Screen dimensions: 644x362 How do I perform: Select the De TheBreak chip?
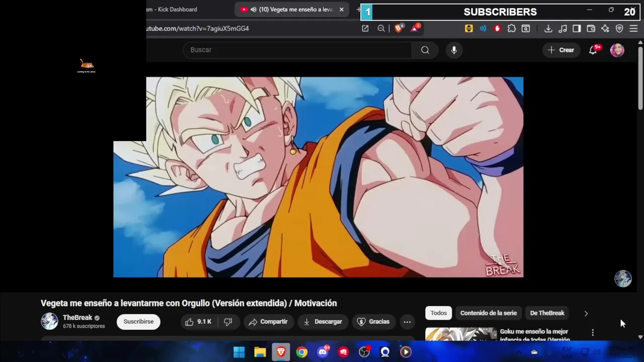tap(547, 313)
